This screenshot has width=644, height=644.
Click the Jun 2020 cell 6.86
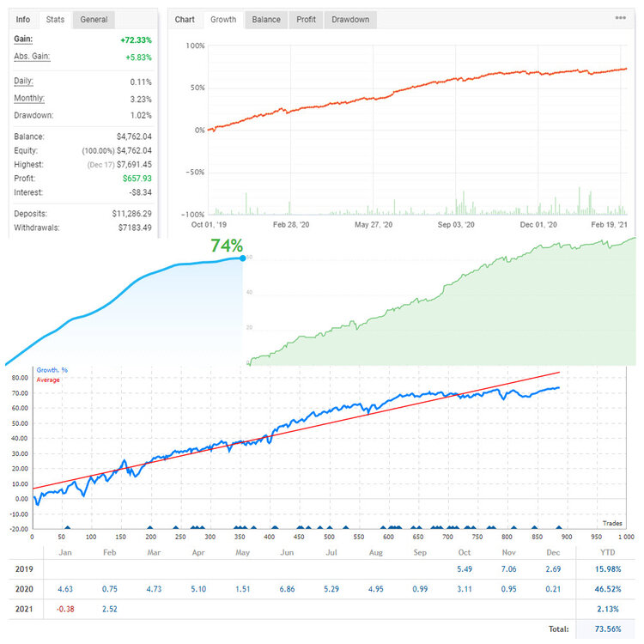pyautogui.click(x=287, y=589)
